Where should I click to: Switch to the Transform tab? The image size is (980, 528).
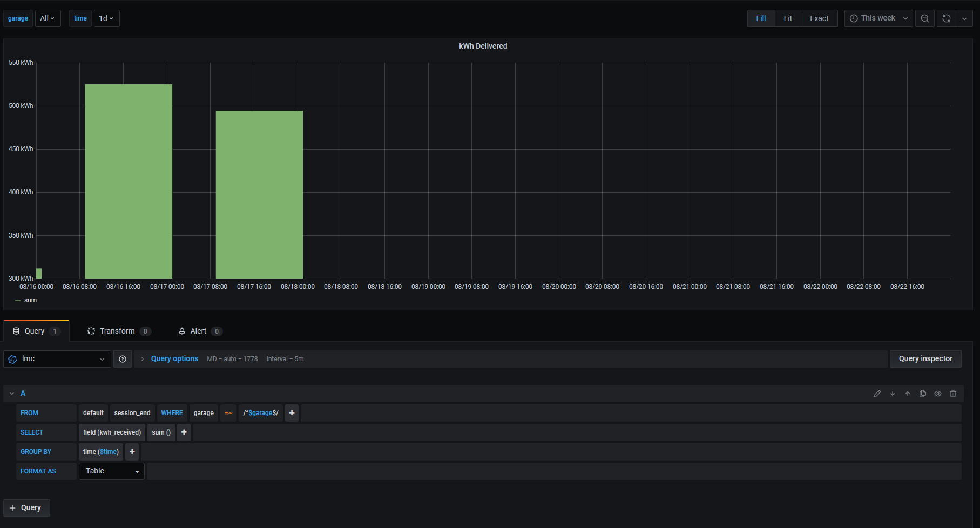(x=117, y=330)
